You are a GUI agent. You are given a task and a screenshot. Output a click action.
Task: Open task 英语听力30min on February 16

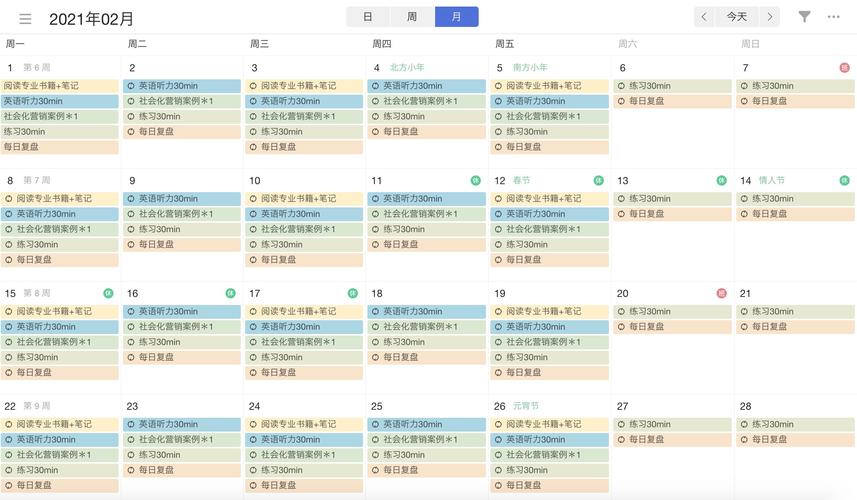click(182, 311)
